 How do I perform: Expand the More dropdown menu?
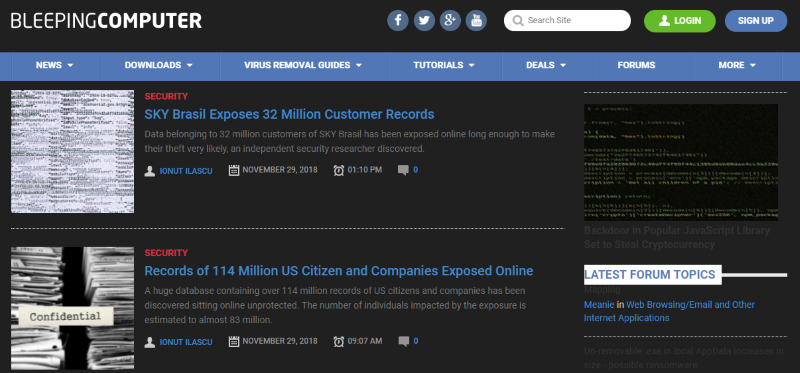click(x=737, y=65)
